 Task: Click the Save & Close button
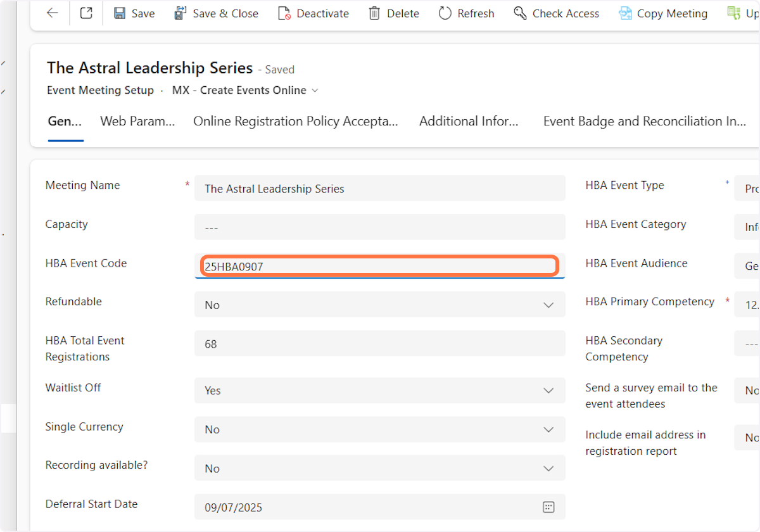(216, 13)
